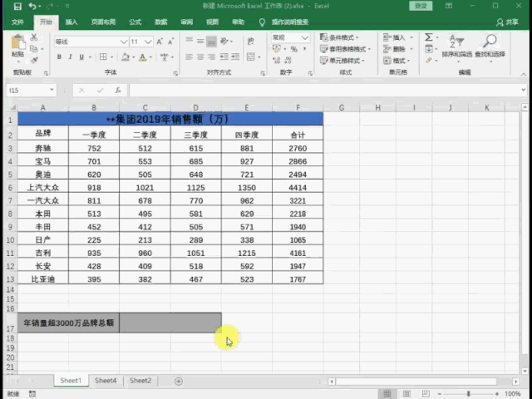This screenshot has width=532, height=399.
Task: Click the Clear eraser icon
Action: (429, 61)
